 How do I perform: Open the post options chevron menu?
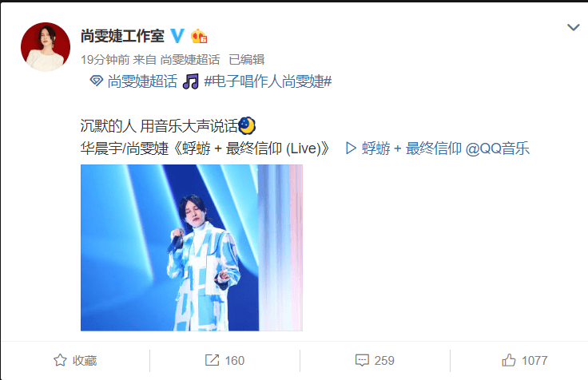point(573,27)
